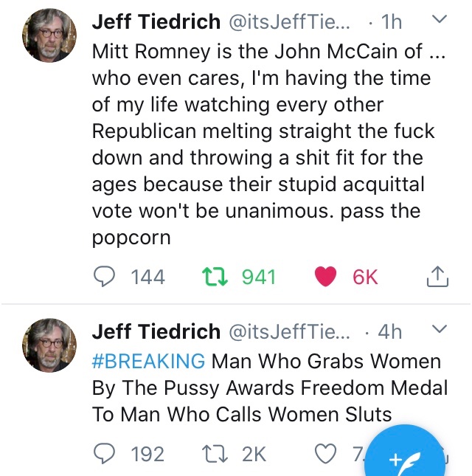Share the Mitt Romney tweet
The image size is (472, 476).
point(437,277)
